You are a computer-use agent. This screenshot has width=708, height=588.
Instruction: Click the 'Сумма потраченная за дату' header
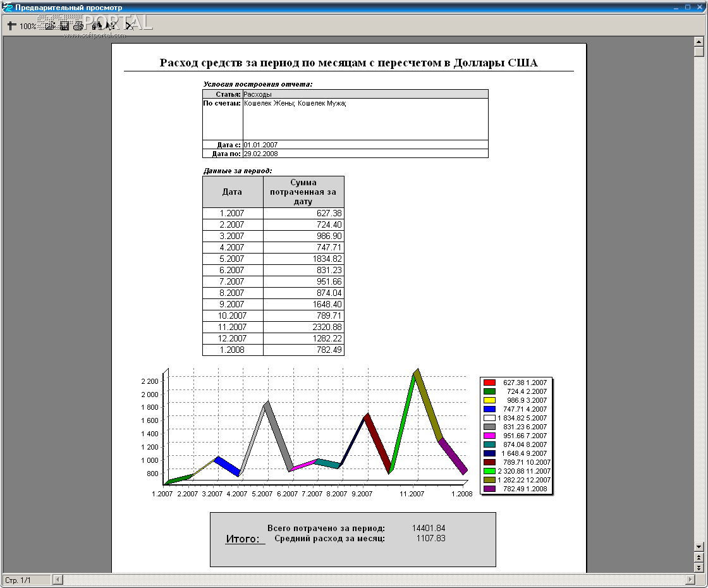click(x=303, y=192)
